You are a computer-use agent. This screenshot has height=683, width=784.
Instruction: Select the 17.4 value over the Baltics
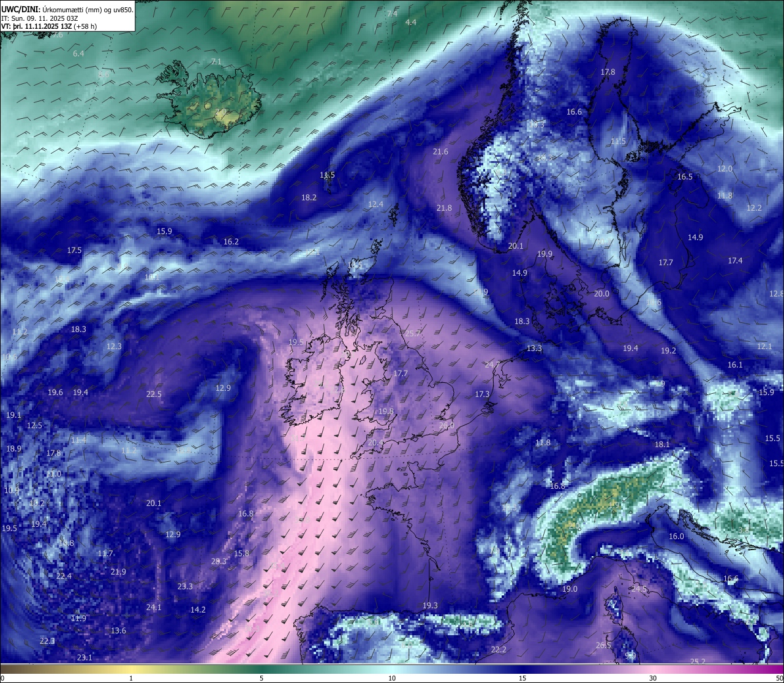(x=735, y=261)
